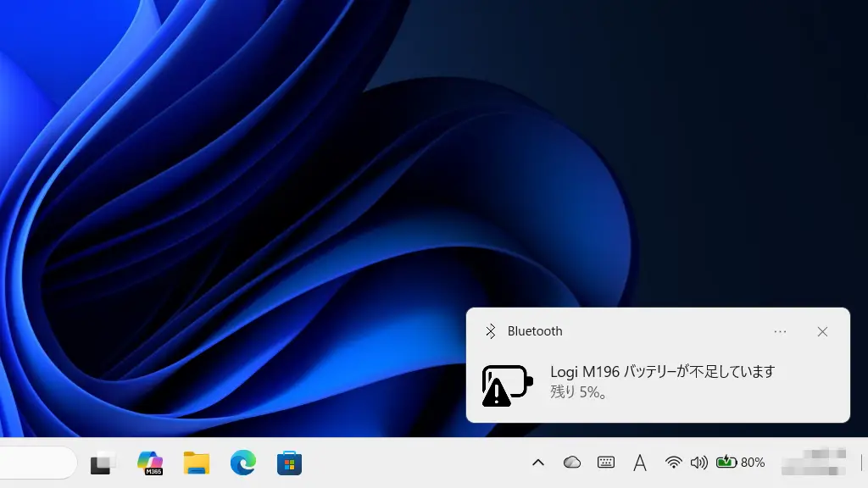Open File Explorer from the taskbar
Image resolution: width=868 pixels, height=488 pixels.
point(196,463)
